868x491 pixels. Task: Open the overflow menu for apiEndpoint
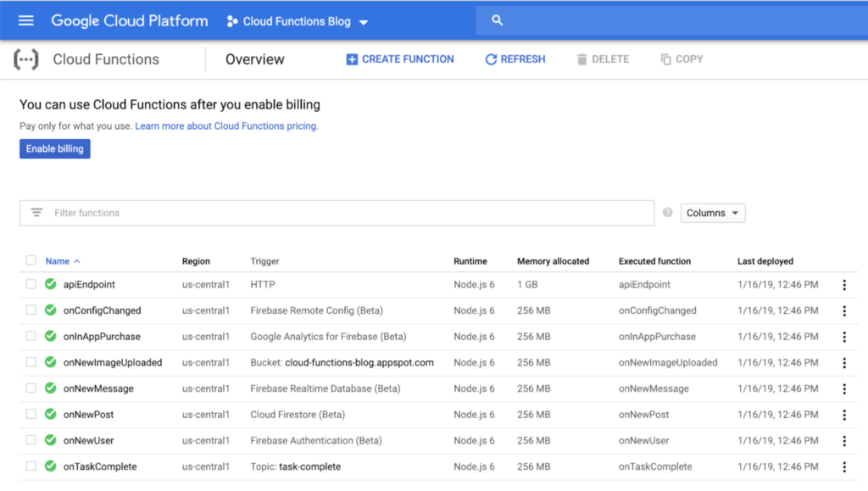click(844, 284)
